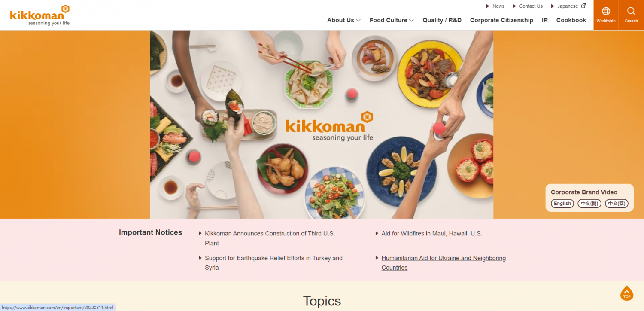Select 中文(繁) brand video option
The height and width of the screenshot is (311, 644).
pos(617,204)
